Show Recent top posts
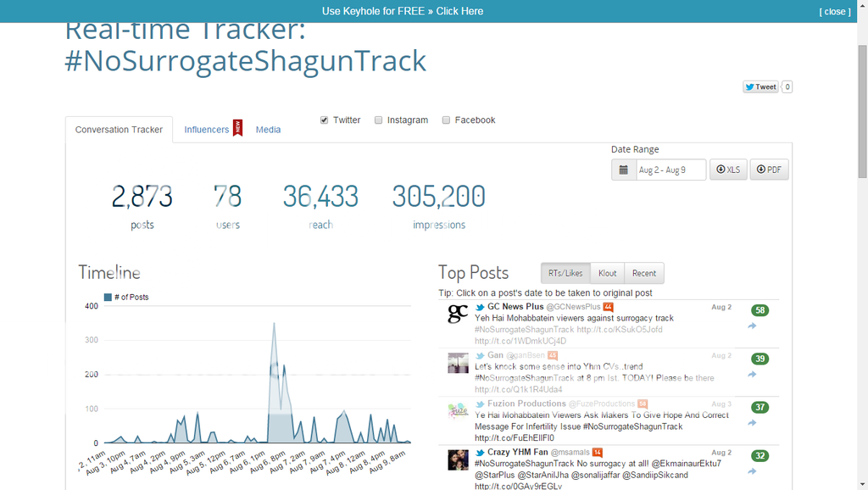Image resolution: width=868 pixels, height=490 pixels. (643, 273)
